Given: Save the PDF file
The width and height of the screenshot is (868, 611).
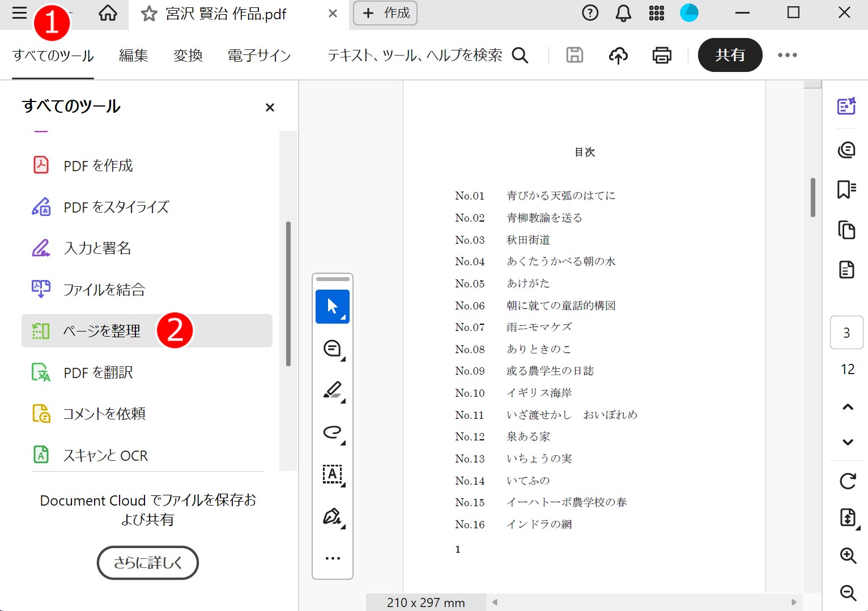Looking at the screenshot, I should [x=574, y=55].
